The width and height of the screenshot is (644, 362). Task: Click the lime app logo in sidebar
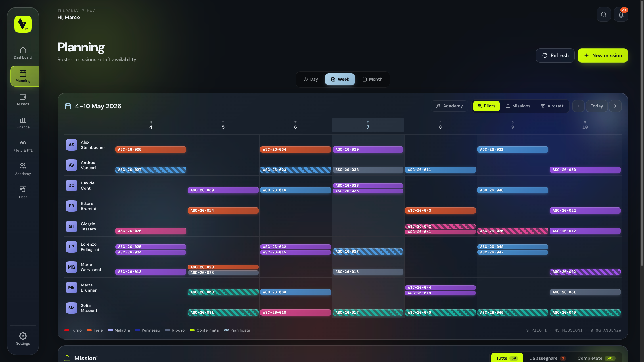click(23, 24)
